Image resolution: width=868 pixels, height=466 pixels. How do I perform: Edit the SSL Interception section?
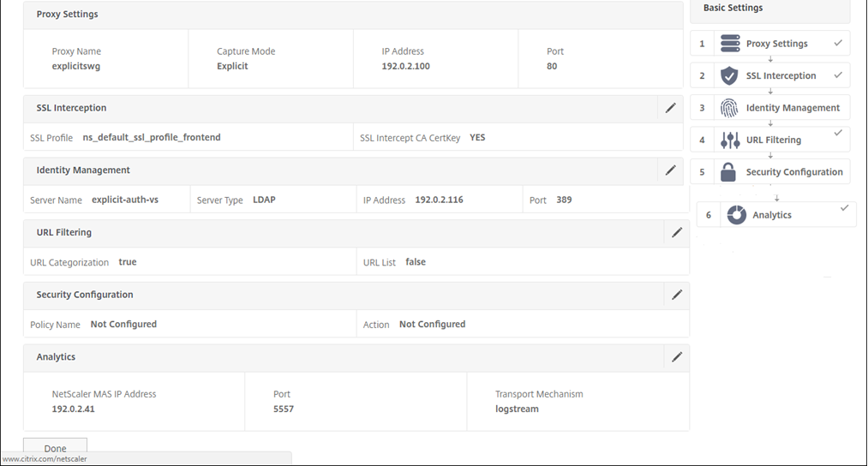[x=671, y=108]
